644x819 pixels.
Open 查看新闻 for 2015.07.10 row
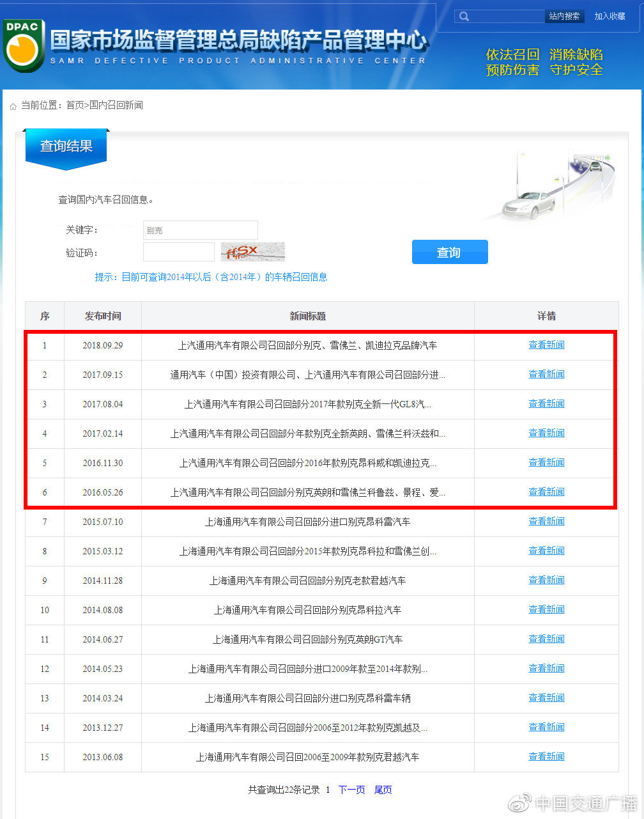point(546,521)
